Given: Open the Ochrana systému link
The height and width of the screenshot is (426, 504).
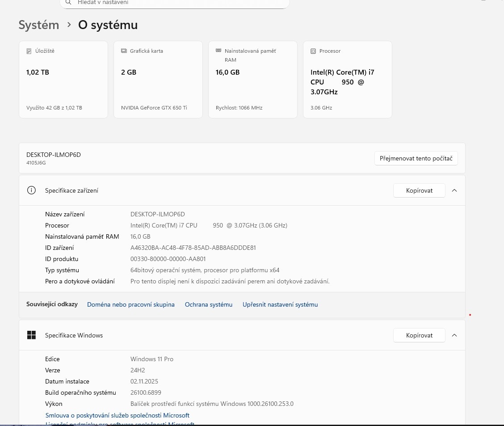Looking at the screenshot, I should [x=209, y=304].
